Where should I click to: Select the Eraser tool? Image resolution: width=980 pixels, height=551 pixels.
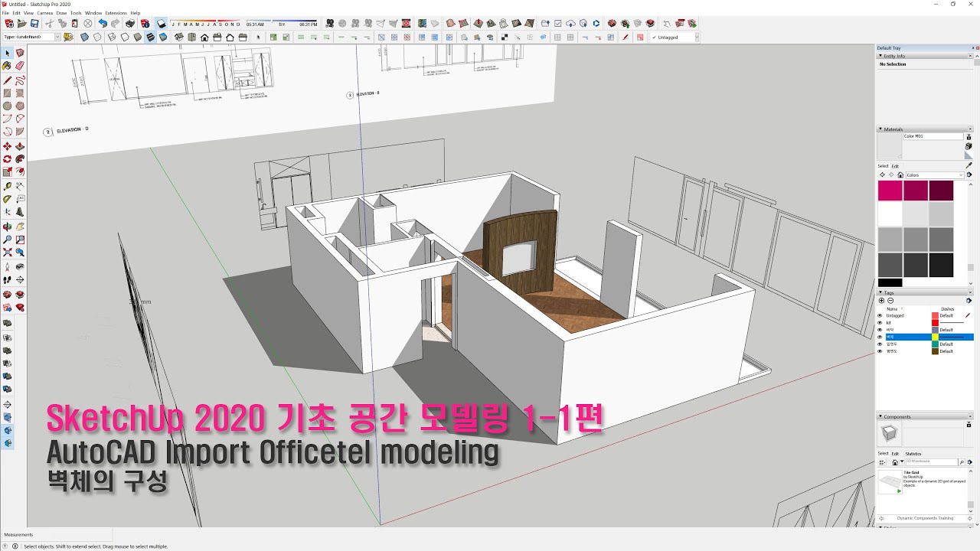click(x=20, y=66)
